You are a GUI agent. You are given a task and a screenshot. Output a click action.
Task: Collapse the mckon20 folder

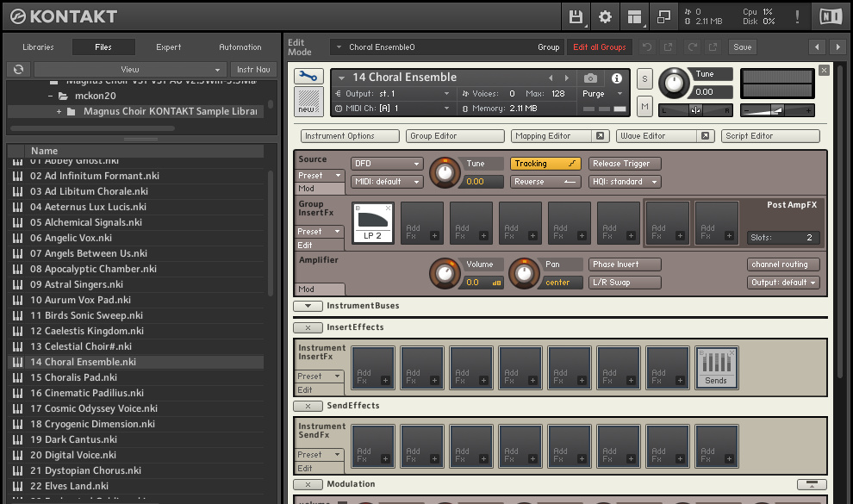(50, 96)
